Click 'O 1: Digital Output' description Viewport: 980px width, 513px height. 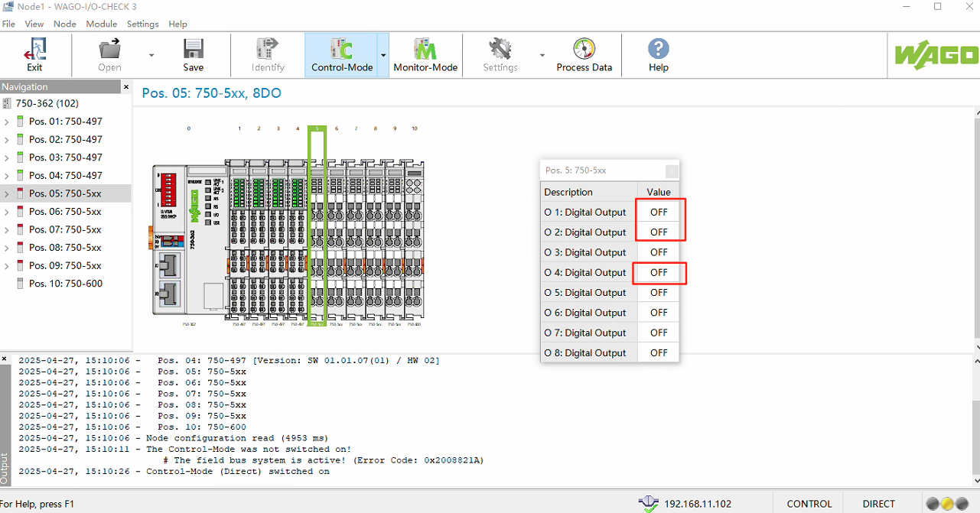[585, 212]
